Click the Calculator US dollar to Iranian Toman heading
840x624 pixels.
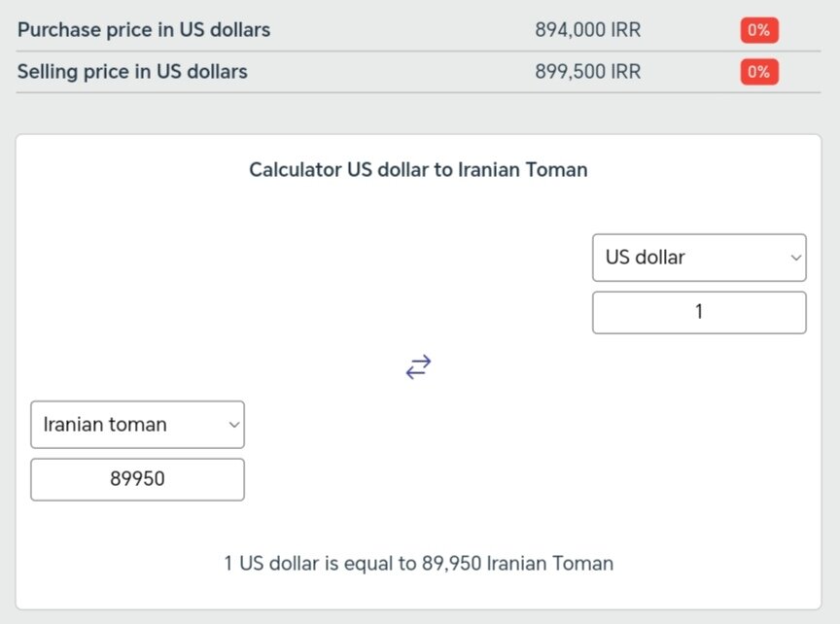[418, 170]
